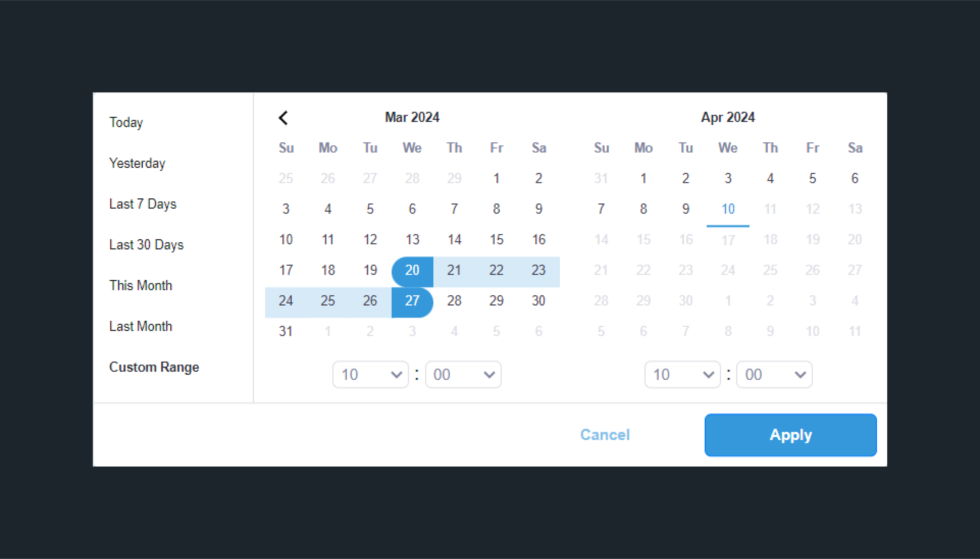Select the This Month preset
980x559 pixels.
[141, 286]
